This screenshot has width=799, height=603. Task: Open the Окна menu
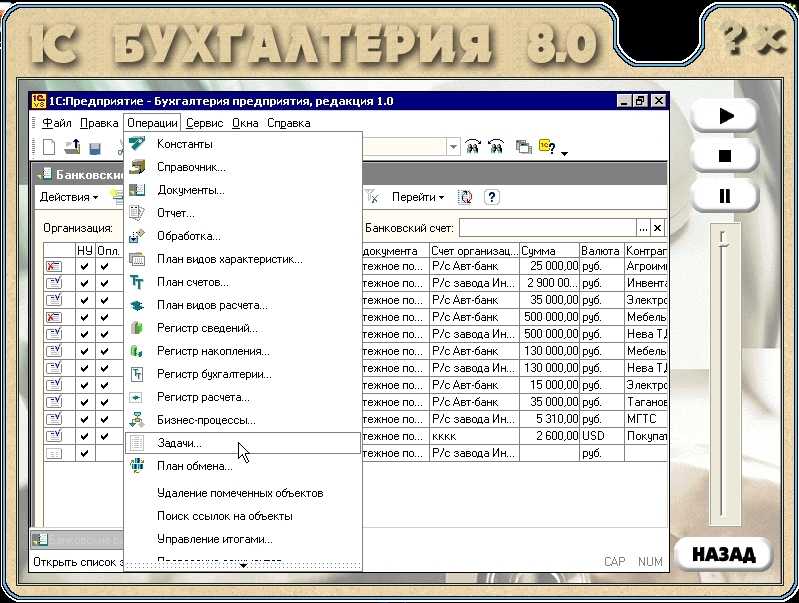245,123
